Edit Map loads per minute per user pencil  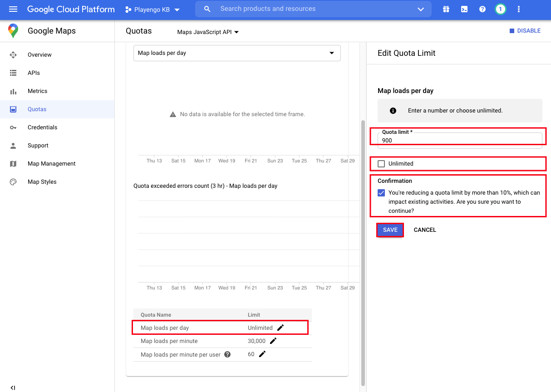(262, 354)
